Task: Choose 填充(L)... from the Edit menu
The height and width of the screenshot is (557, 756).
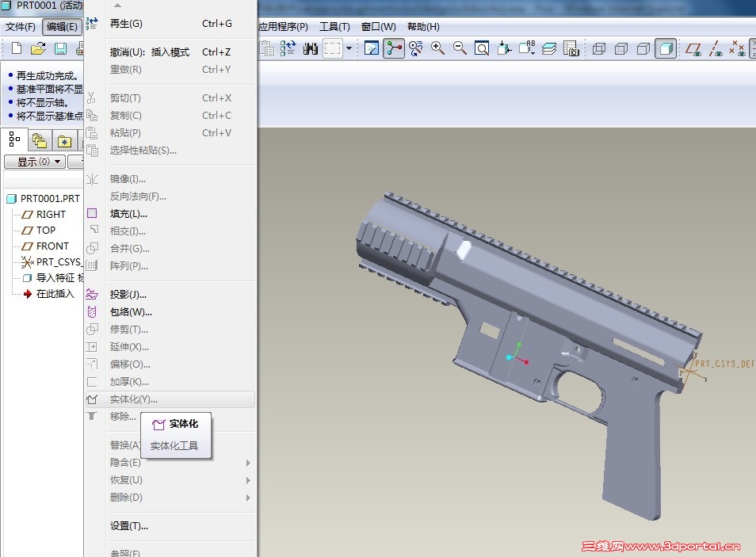Action: 170,214
